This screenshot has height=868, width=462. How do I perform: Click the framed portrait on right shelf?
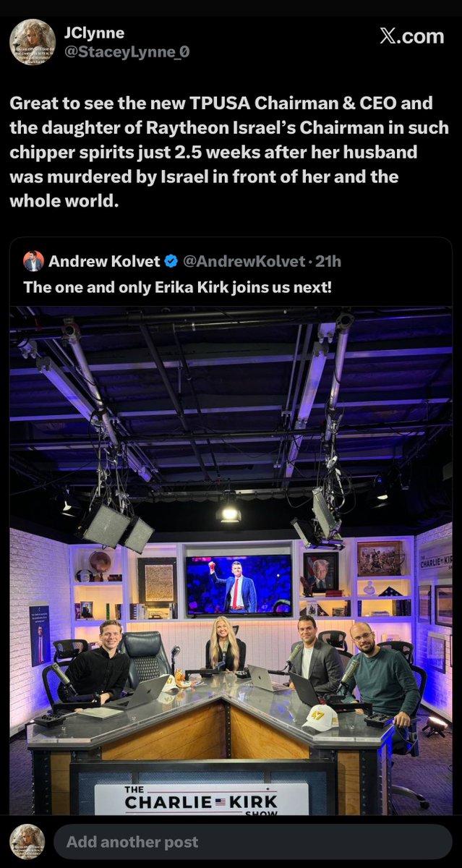tap(320, 573)
